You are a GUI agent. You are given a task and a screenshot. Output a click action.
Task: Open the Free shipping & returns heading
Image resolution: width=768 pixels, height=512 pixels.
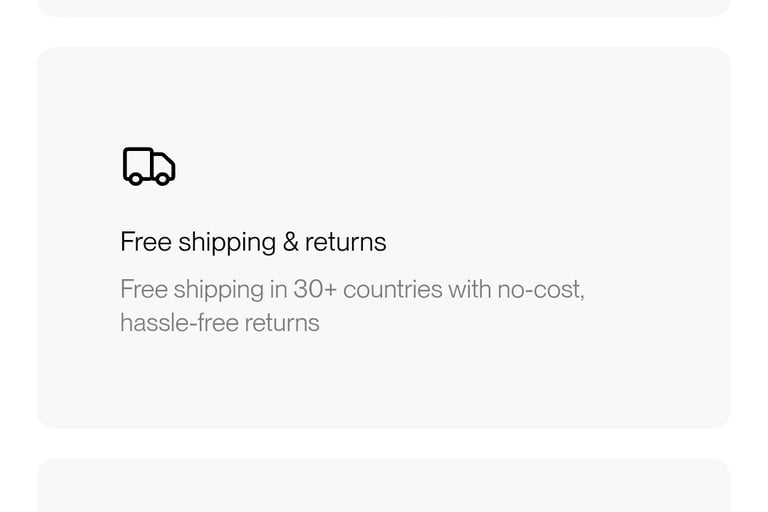point(253,242)
